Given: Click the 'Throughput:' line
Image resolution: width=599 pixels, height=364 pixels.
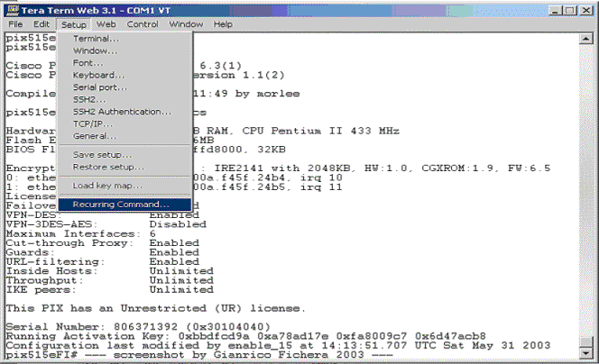Looking at the screenshot, I should 110,280.
